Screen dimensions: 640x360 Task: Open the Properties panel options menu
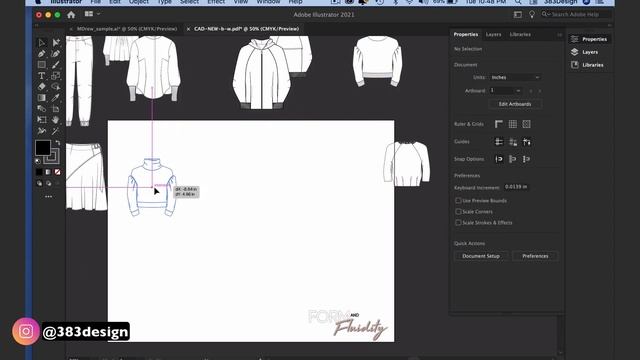pyautogui.click(x=560, y=35)
